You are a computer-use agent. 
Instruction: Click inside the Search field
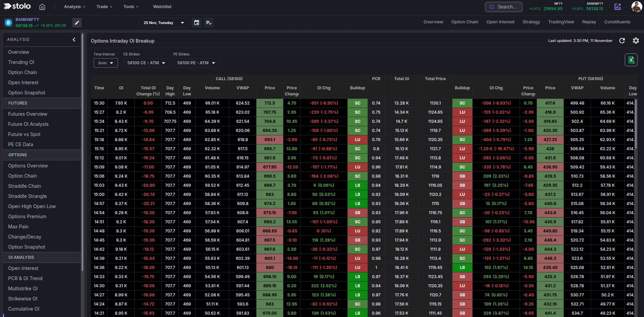point(507,6)
